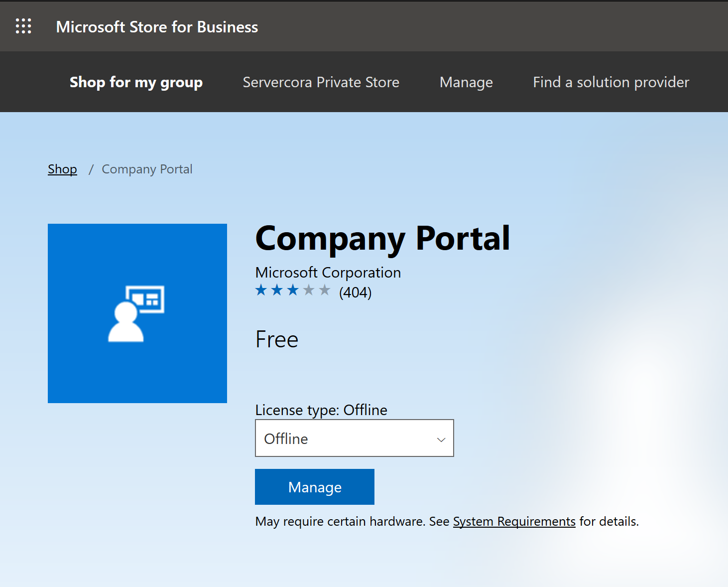Click the Company Portal breadcrumb text
The width and height of the screenshot is (728, 587).
coord(147,169)
